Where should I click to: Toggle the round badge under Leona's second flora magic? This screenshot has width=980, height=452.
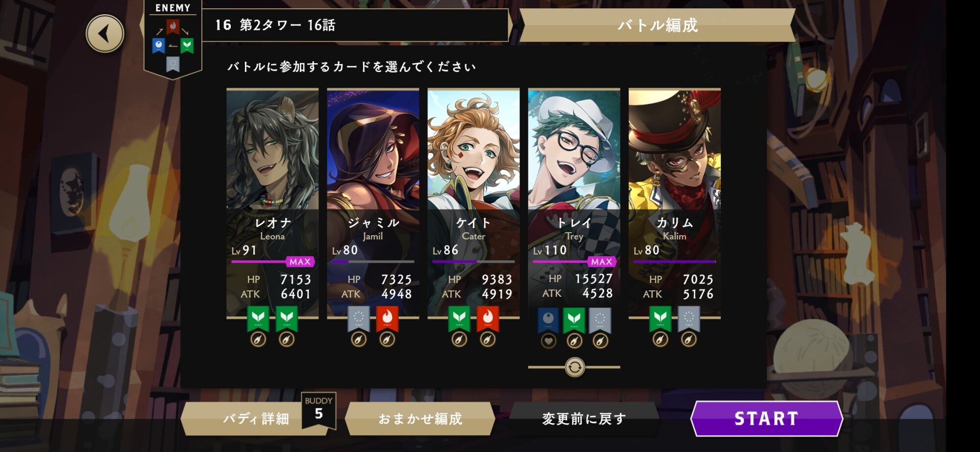click(x=287, y=339)
